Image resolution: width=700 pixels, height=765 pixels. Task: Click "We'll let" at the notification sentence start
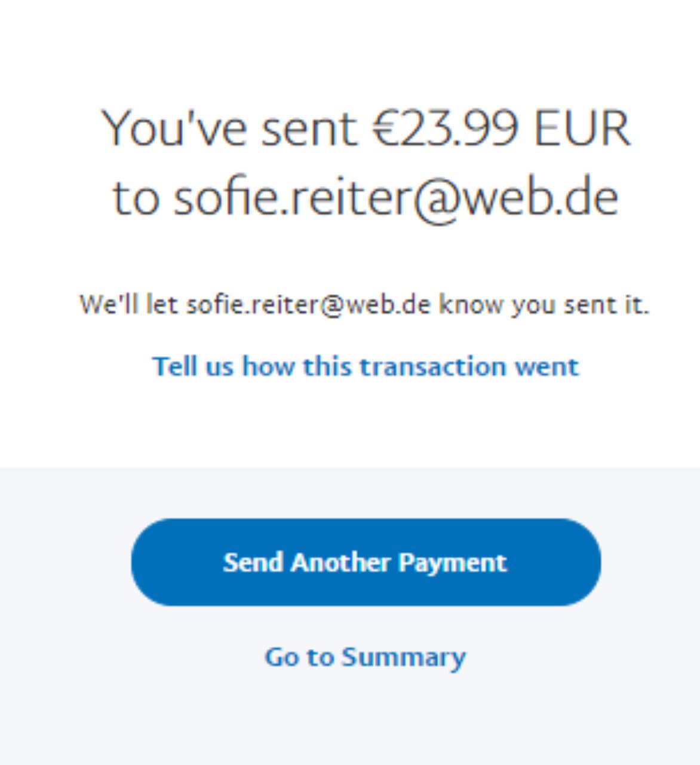(x=128, y=305)
